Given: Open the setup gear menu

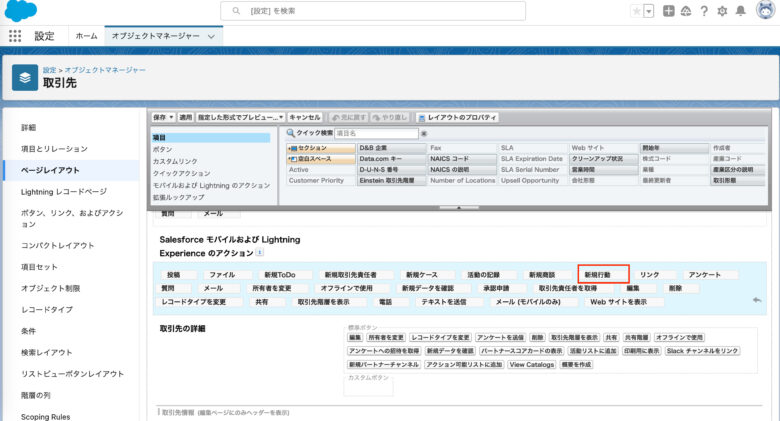Looking at the screenshot, I should pos(722,11).
